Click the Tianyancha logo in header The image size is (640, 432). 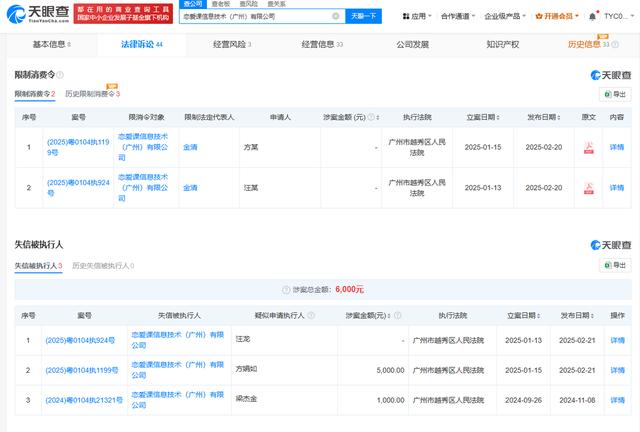38,13
